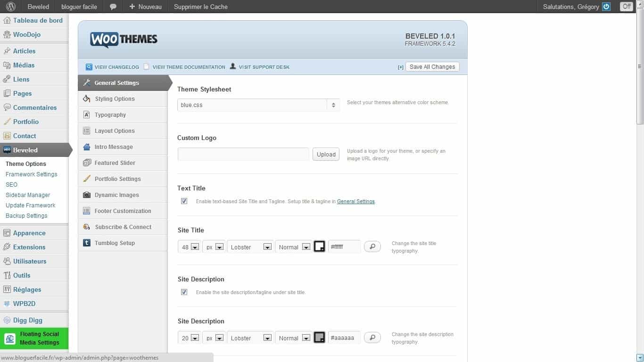Click the Utilisateurs people icon

(7, 261)
